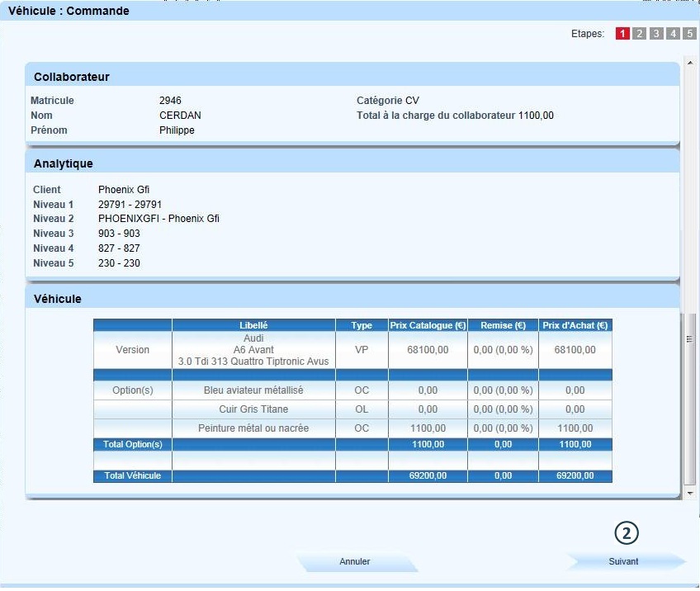Image resolution: width=700 pixels, height=591 pixels.
Task: Click the Prix Catalogue (€) column header
Action: point(428,325)
